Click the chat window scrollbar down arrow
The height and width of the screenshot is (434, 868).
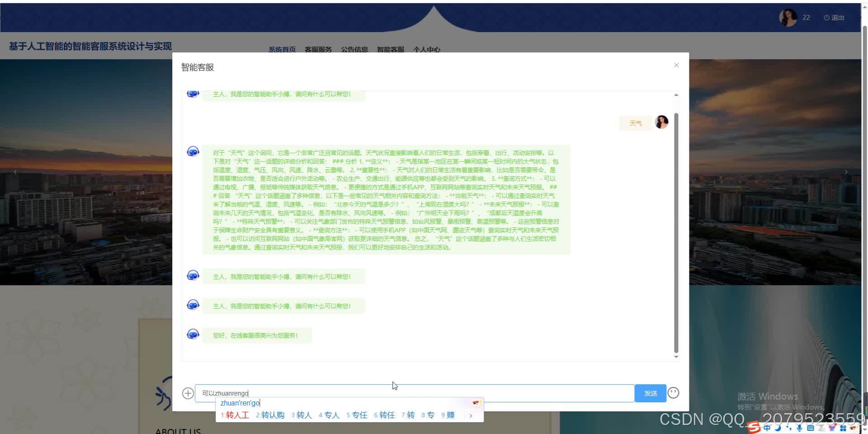pyautogui.click(x=675, y=356)
